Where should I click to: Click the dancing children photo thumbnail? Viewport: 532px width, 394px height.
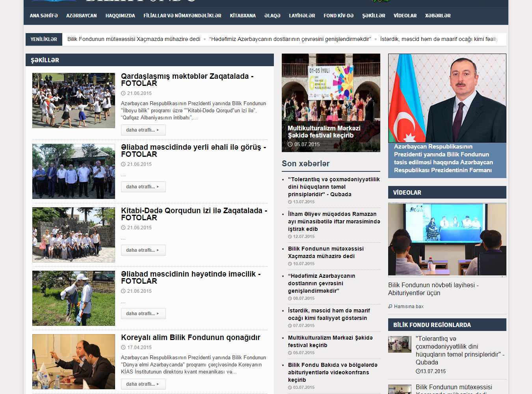pyautogui.click(x=74, y=100)
